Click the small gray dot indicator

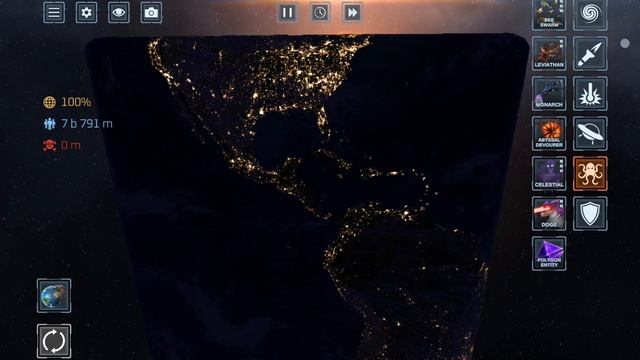click(625, 43)
